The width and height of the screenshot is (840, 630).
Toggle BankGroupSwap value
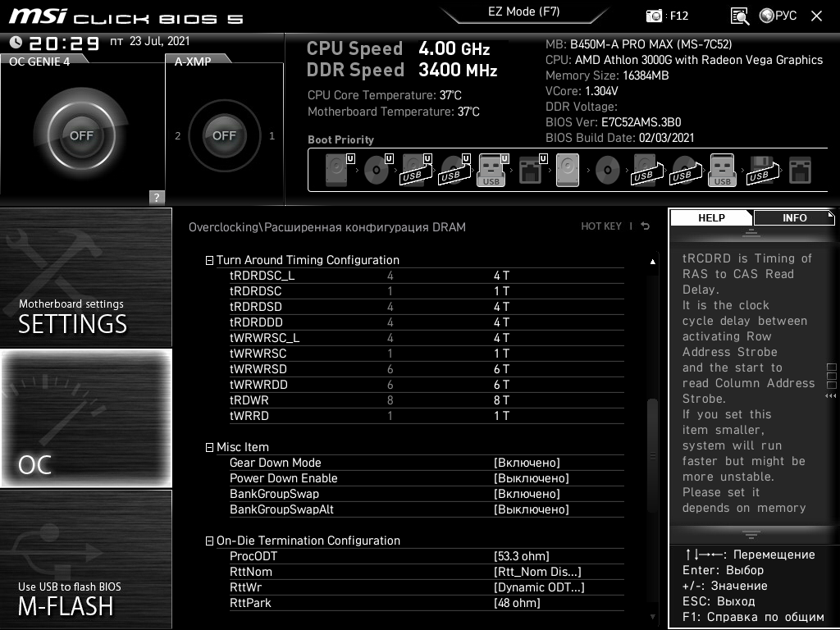click(x=527, y=493)
